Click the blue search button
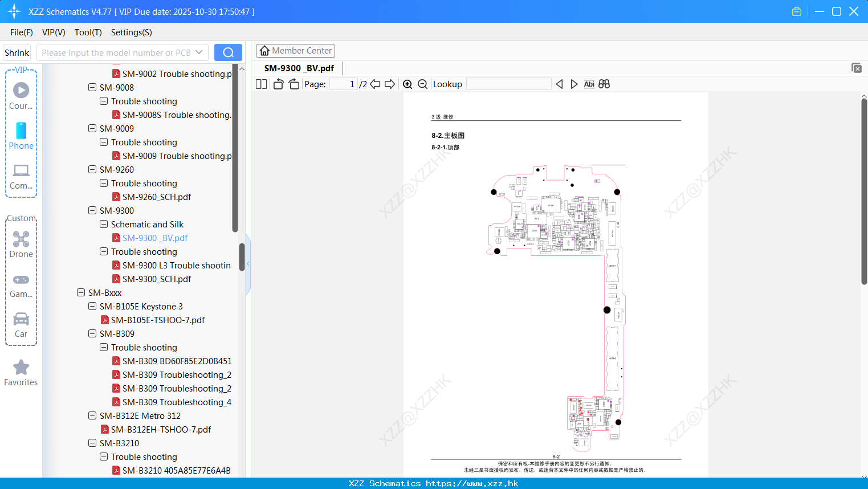The width and height of the screenshot is (868, 489). coord(228,52)
